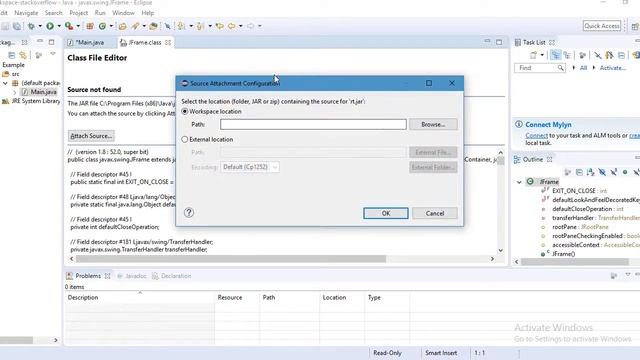640x360 pixels.
Task: Open the Encoding Default (Cp1252) combo box
Action: coord(250,167)
